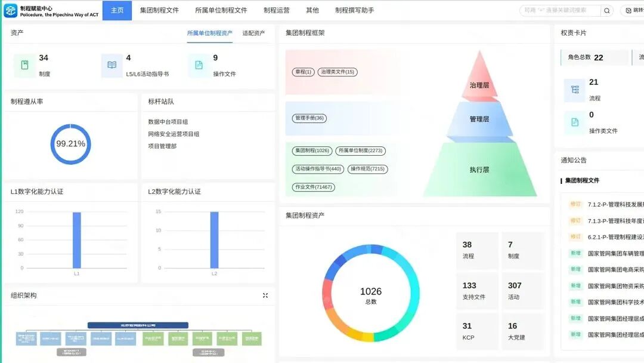644x363 pixels.
Task: Click the search magnifier icon
Action: tap(607, 11)
